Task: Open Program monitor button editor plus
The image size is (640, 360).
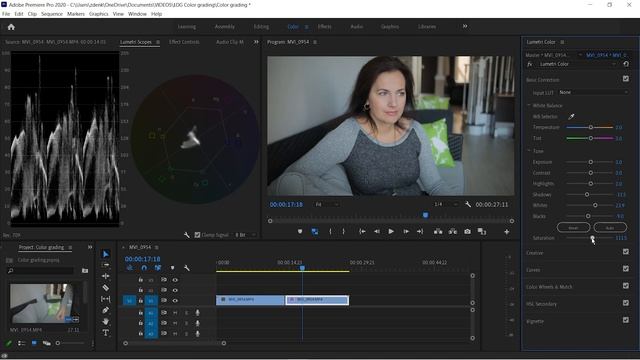Action: click(x=507, y=232)
